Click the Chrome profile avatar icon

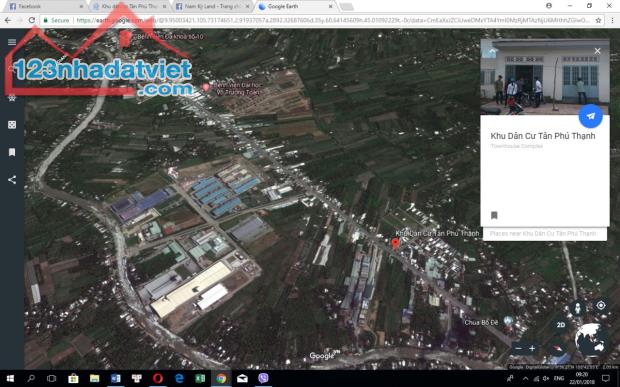549,6
